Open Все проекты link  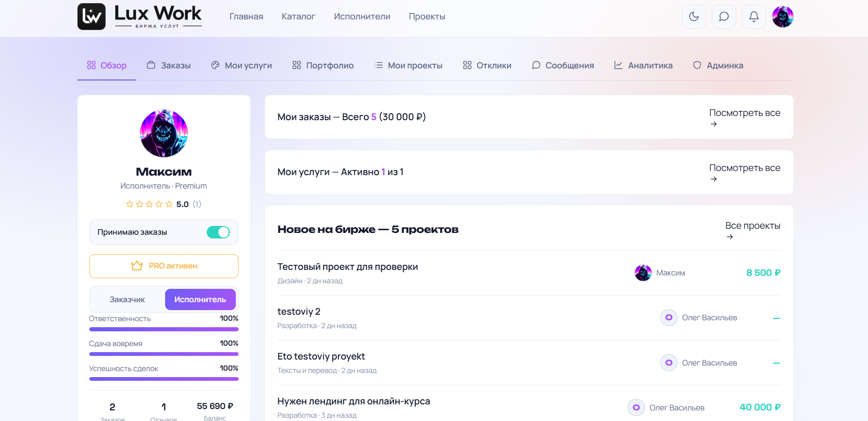tap(752, 230)
